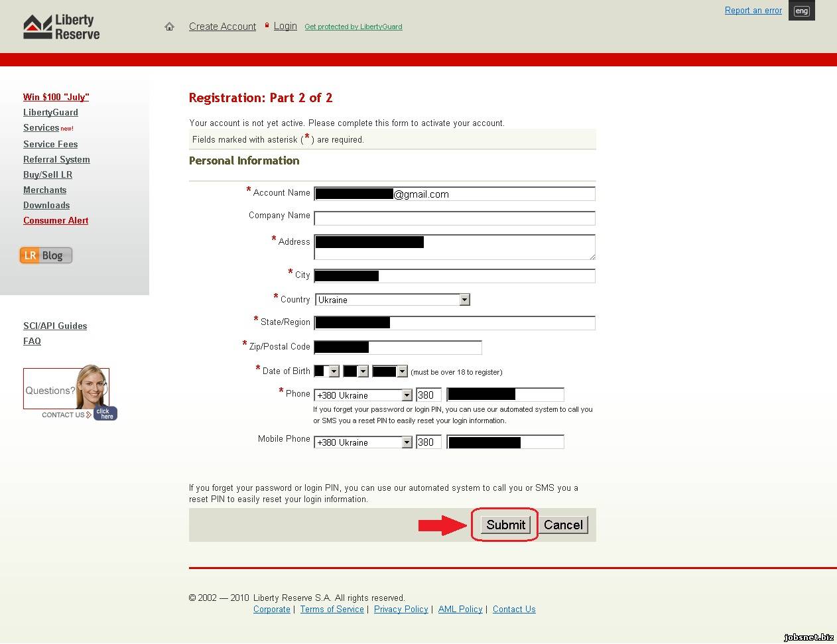Open the Create Account page
The image size is (837, 644).
(222, 27)
